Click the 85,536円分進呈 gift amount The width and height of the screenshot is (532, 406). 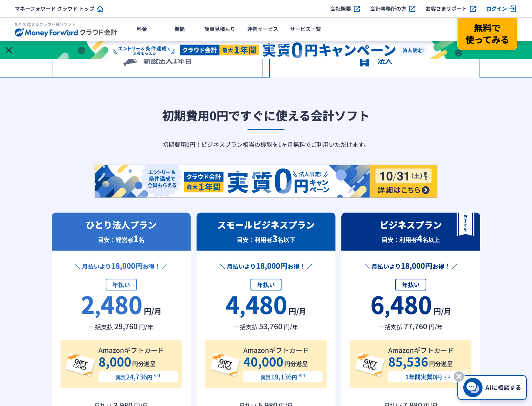tap(420, 362)
